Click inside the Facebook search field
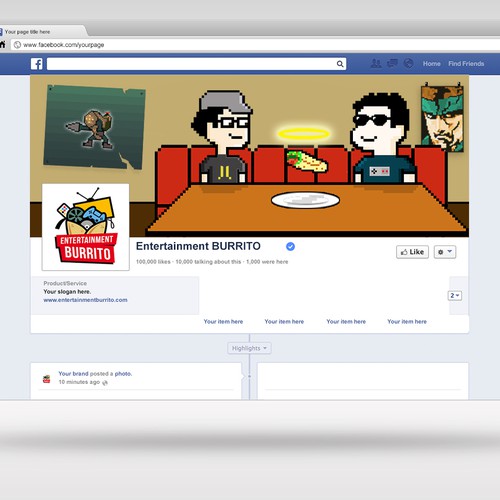The width and height of the screenshot is (500, 500). [x=192, y=64]
